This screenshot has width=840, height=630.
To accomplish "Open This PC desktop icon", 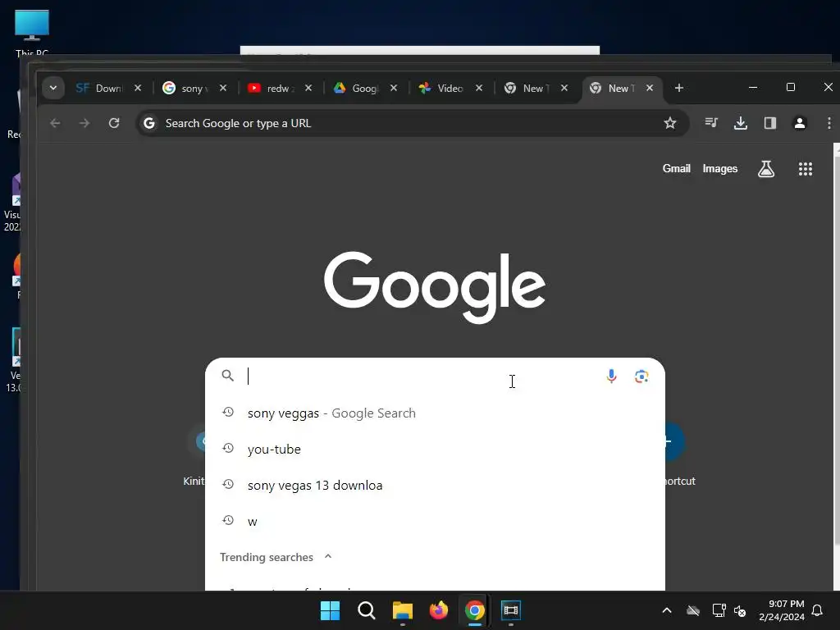I will click(x=32, y=32).
